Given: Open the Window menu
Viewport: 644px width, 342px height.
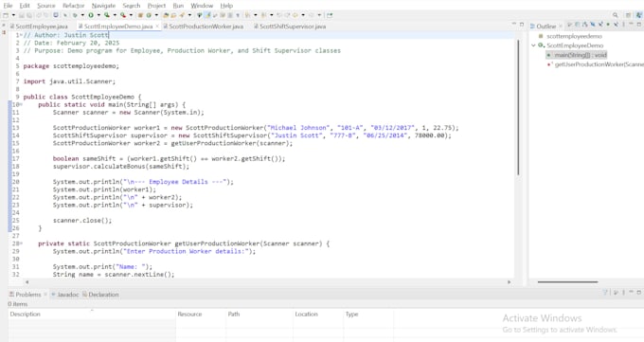Looking at the screenshot, I should pyautogui.click(x=202, y=6).
